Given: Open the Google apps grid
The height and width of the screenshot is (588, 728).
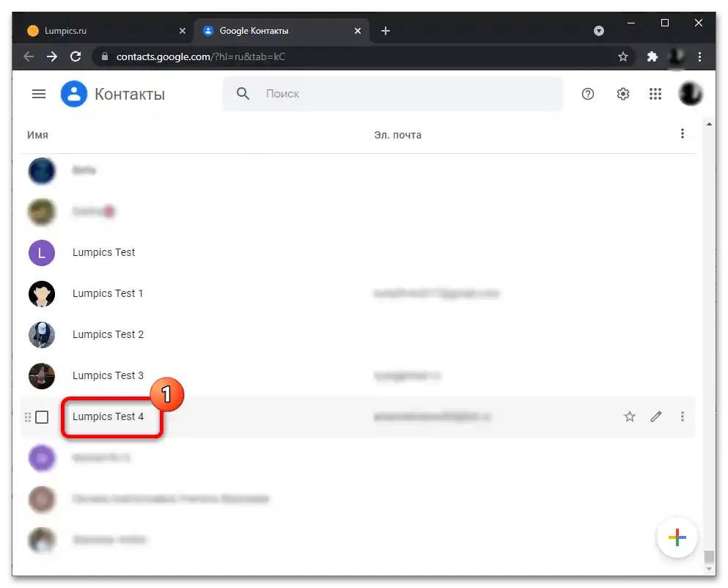Looking at the screenshot, I should (655, 95).
